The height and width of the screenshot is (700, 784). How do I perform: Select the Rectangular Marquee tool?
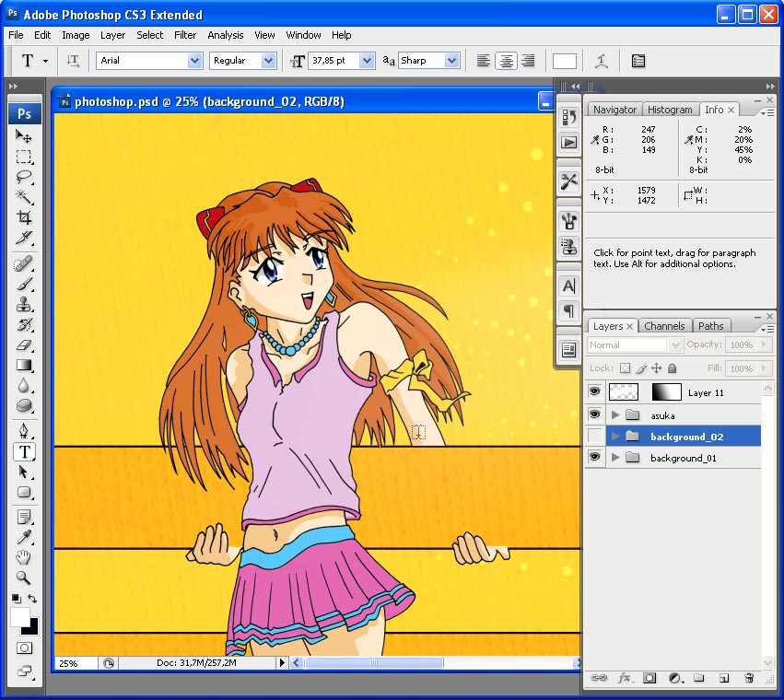[x=24, y=157]
